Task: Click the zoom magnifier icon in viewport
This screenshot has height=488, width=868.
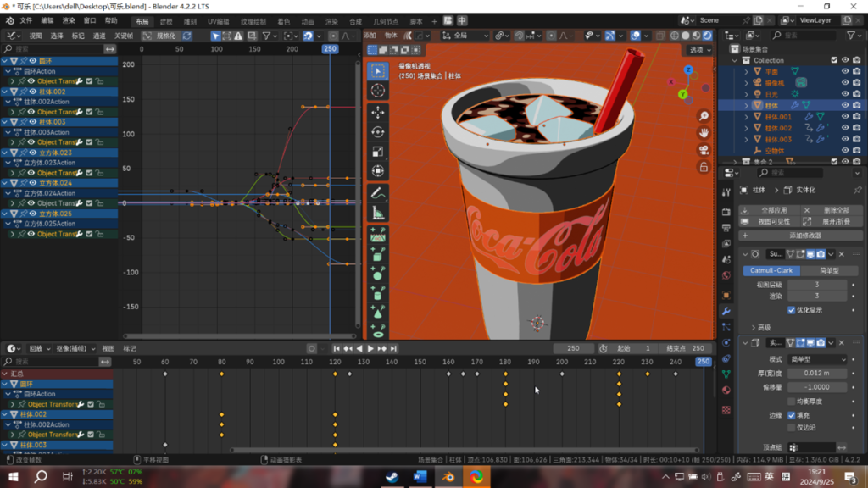Action: coord(704,116)
